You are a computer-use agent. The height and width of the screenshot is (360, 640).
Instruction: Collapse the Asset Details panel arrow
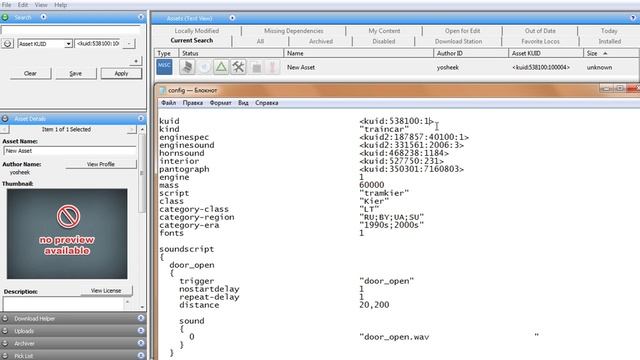tap(141, 119)
